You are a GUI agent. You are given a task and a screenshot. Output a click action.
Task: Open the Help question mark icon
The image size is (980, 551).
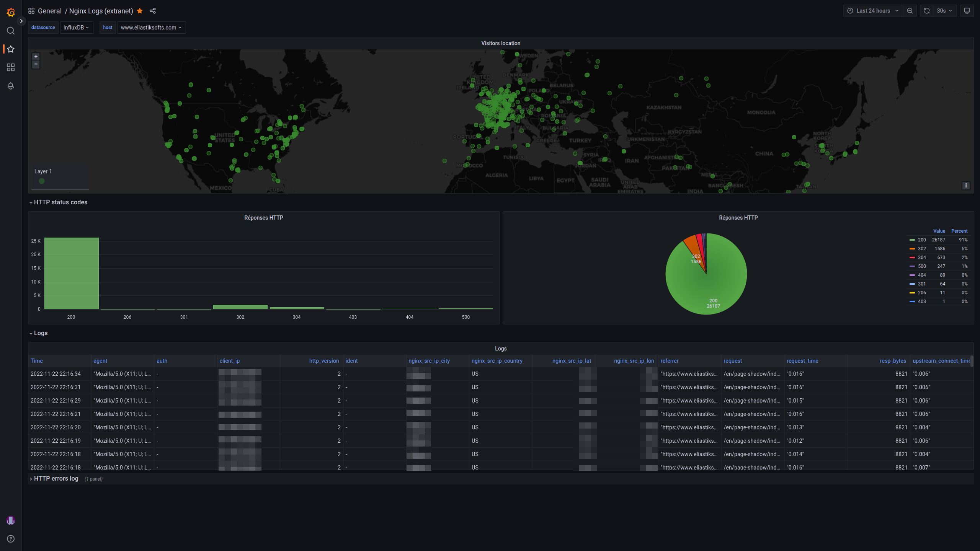[11, 539]
